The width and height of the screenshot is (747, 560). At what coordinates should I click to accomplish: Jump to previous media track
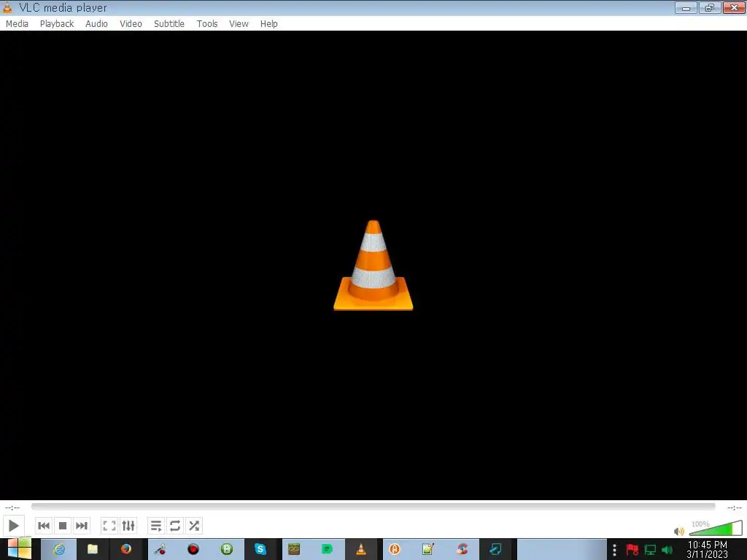click(43, 526)
